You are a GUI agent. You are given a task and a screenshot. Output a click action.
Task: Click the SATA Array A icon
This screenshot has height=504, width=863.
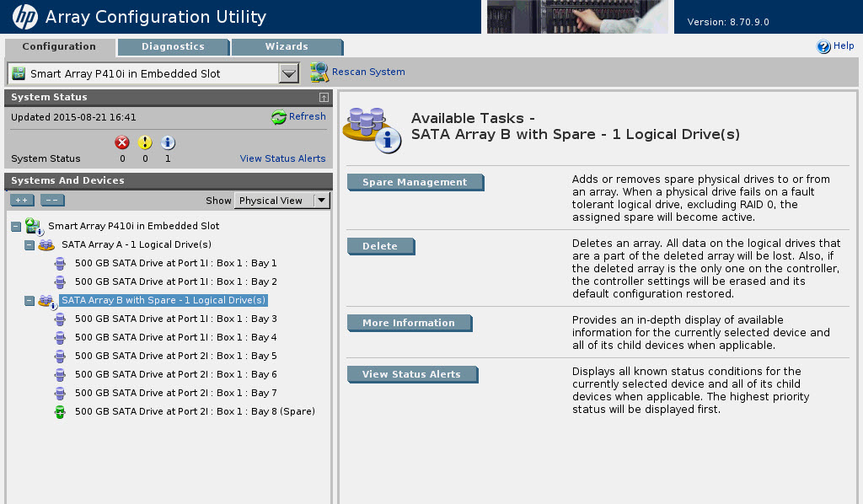46,244
